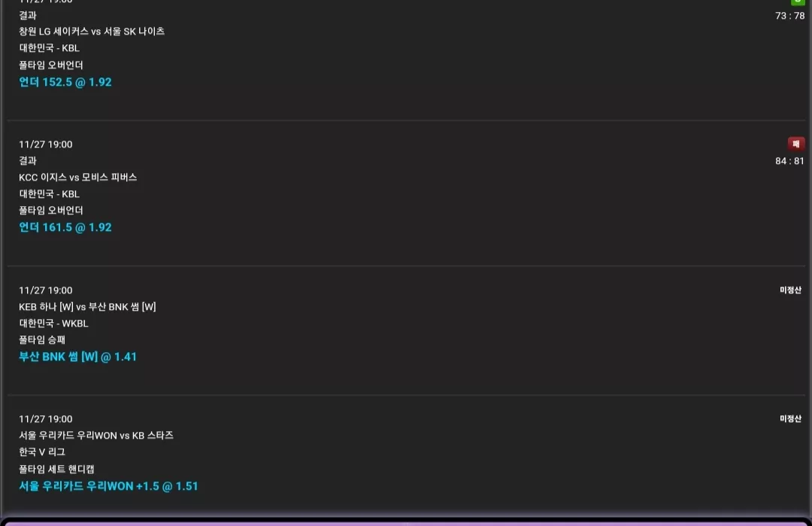Open the 창원 LG 세이커스 vs 서울 SK 나이츠 match
The height and width of the screenshot is (526, 812).
[92, 32]
